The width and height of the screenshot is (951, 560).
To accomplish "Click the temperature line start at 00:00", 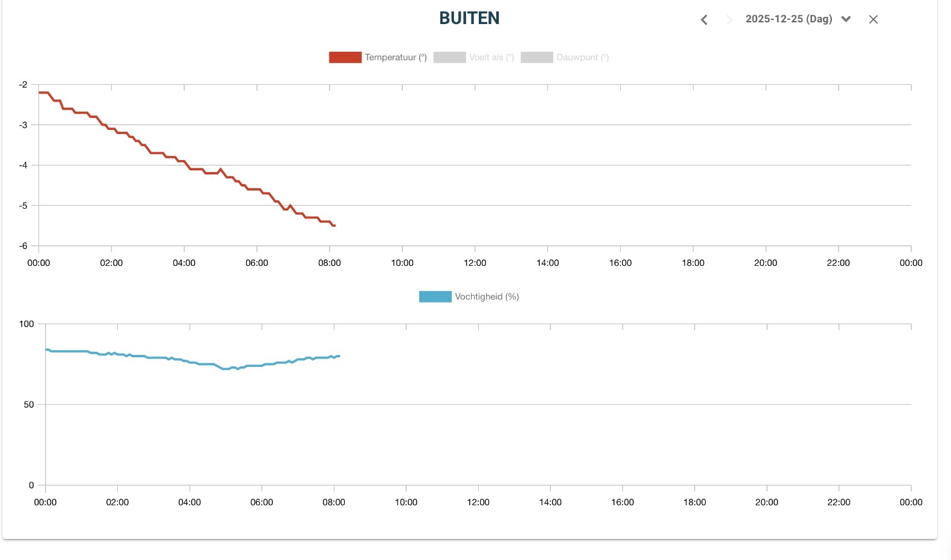I will (x=40, y=93).
